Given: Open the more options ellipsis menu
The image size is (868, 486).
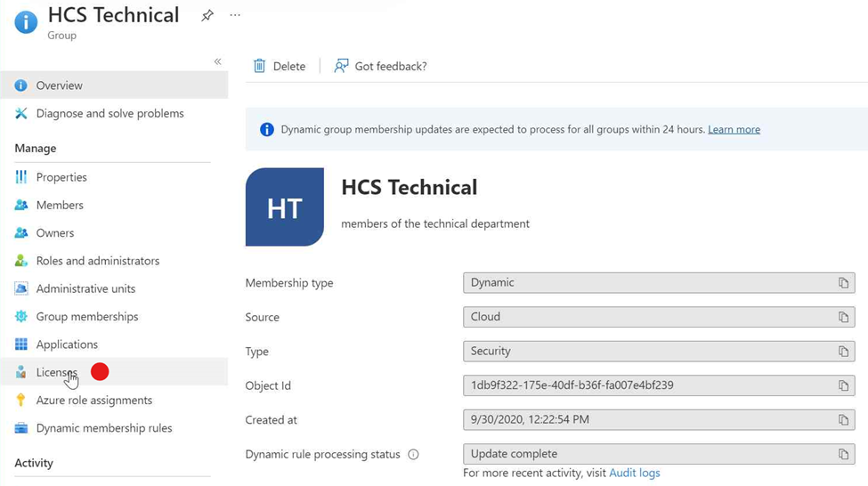Looking at the screenshot, I should (x=235, y=15).
